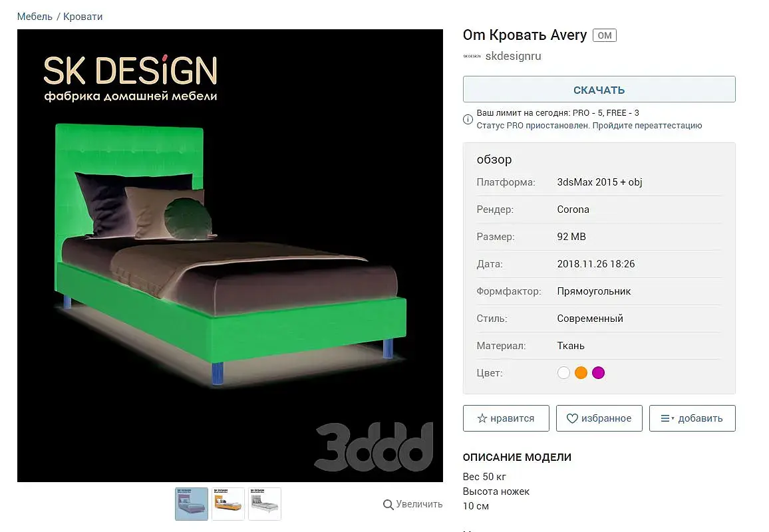Click the SK DESIGN logo in preview
This screenshot has width=769, height=532.
[130, 78]
